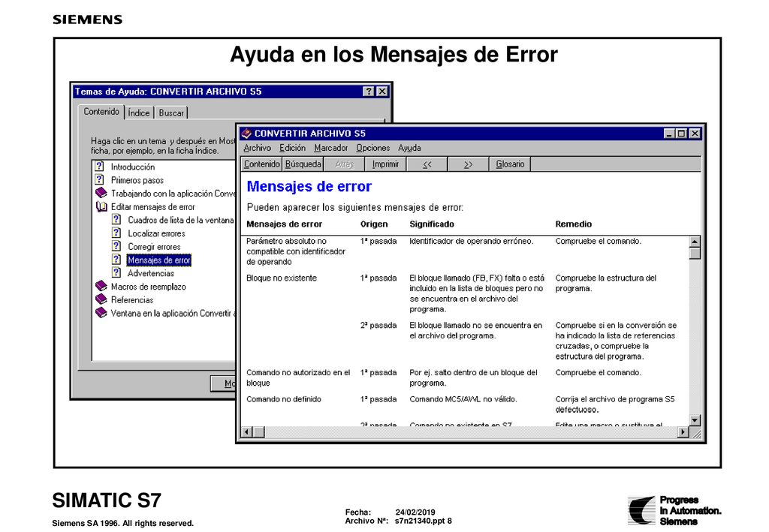Collapse the open book icon at Editar mensajes de error
This screenshot has height=532, width=769.
pyautogui.click(x=101, y=206)
